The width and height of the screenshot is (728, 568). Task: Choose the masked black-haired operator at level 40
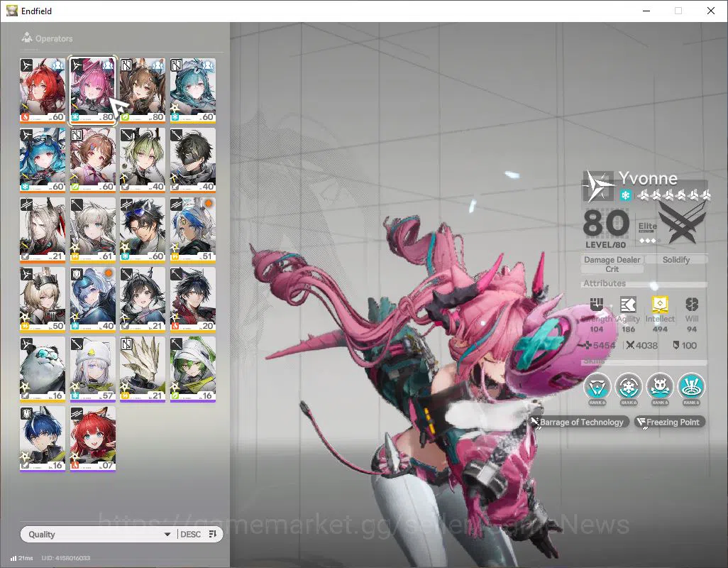point(193,160)
